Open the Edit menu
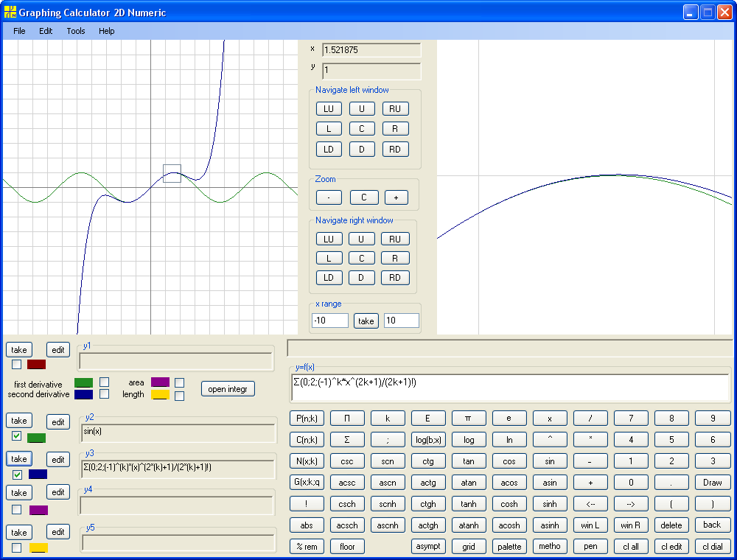737x560 pixels. pyautogui.click(x=46, y=31)
